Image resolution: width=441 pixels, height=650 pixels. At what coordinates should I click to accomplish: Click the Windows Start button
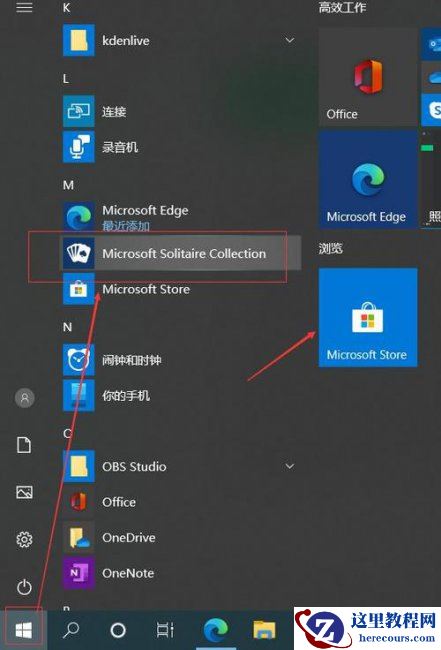click(24, 631)
